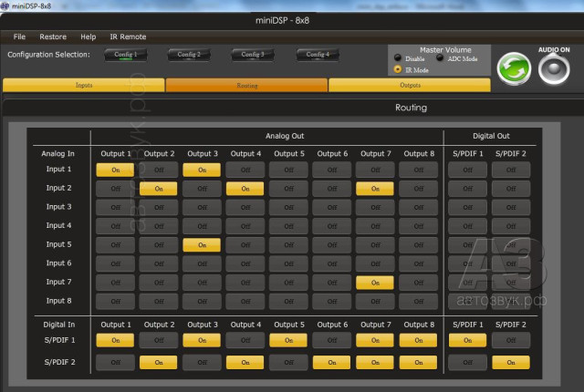Turn off S/PDIF 1 in to Output 1
Image resolution: width=584 pixels, height=392 pixels.
click(116, 340)
